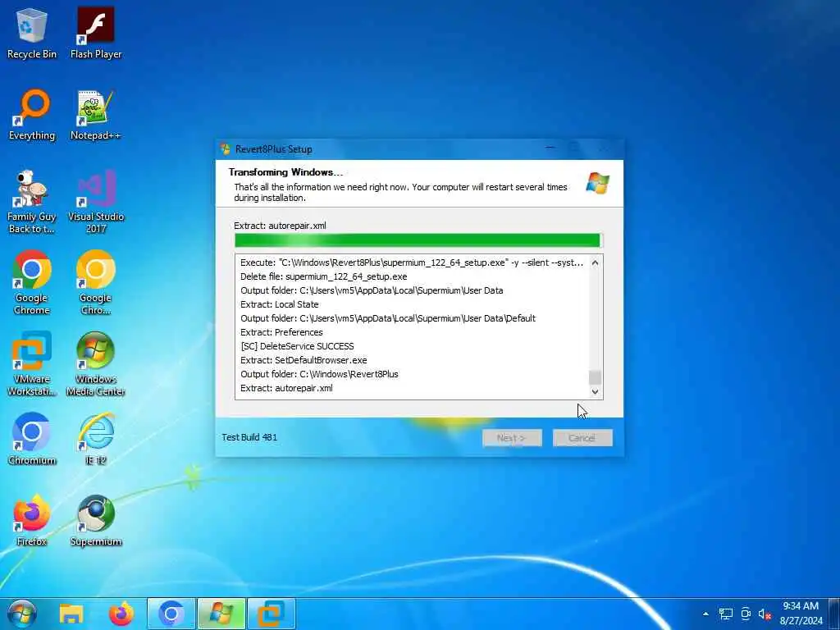Click the 'Transforming Windows...' heading
Screen dimensions: 840x630
coord(285,172)
